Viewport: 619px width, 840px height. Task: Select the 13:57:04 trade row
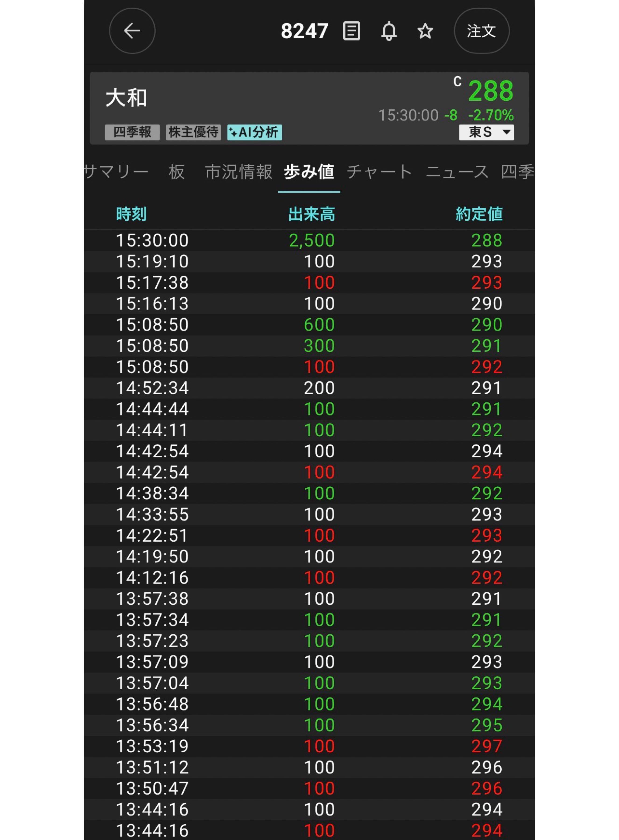[x=309, y=683]
